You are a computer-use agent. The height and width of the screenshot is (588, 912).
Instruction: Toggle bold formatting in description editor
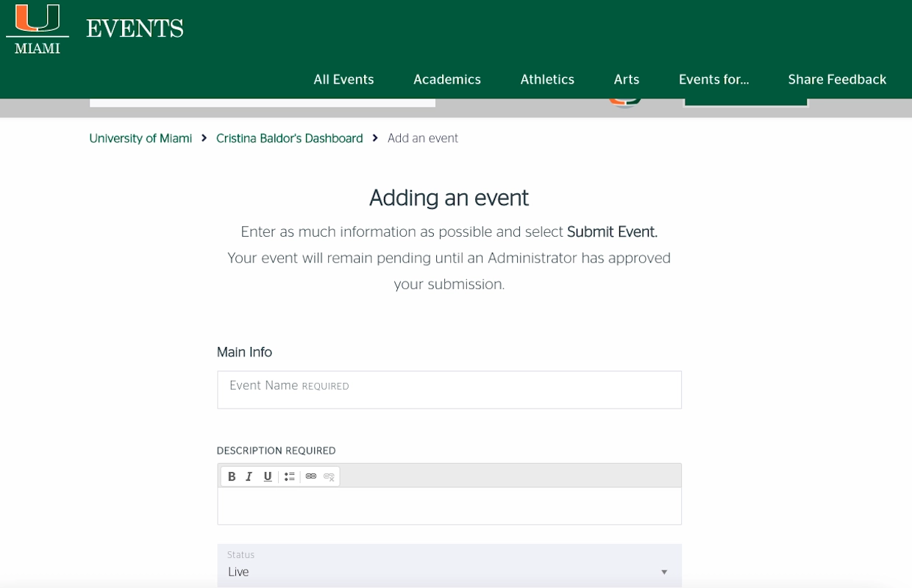coord(232,476)
